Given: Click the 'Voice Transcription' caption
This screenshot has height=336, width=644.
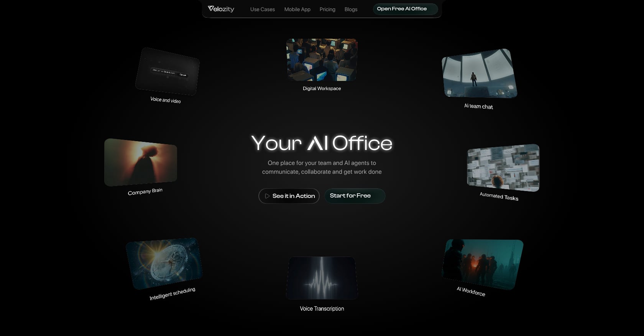Looking at the screenshot, I should 322,309.
